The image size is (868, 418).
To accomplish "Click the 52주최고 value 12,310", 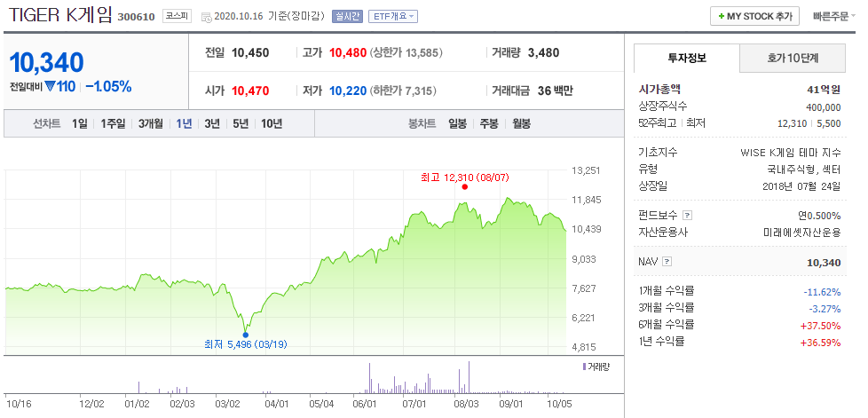I will point(793,124).
